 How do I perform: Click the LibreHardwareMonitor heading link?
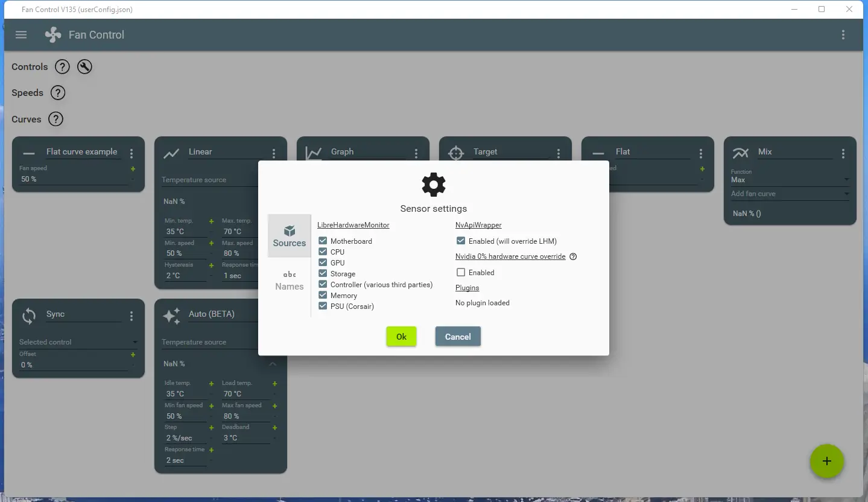pos(353,225)
